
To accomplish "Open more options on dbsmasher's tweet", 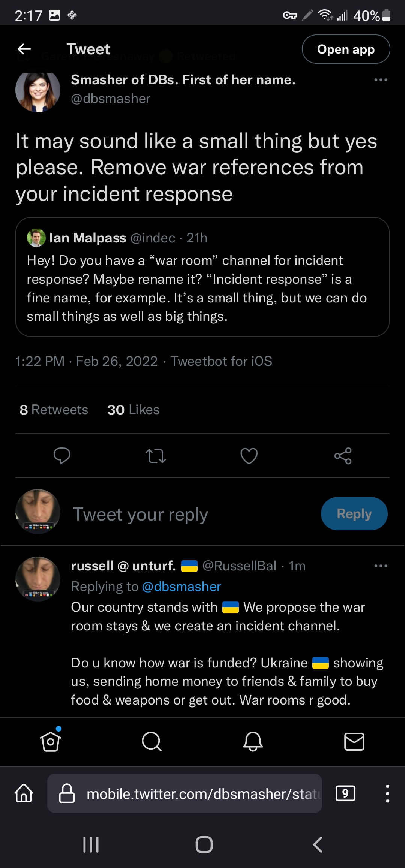I will 381,80.
